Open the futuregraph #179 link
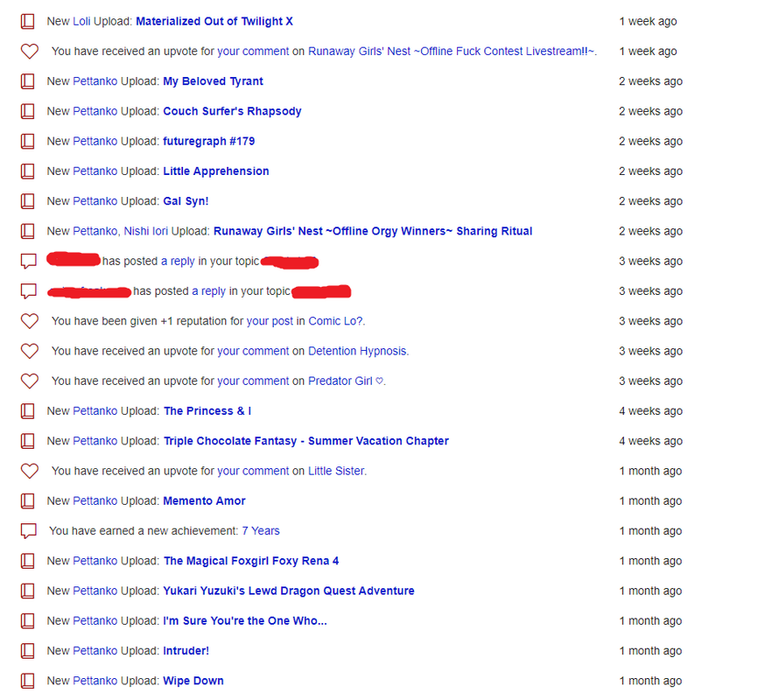 (x=208, y=141)
